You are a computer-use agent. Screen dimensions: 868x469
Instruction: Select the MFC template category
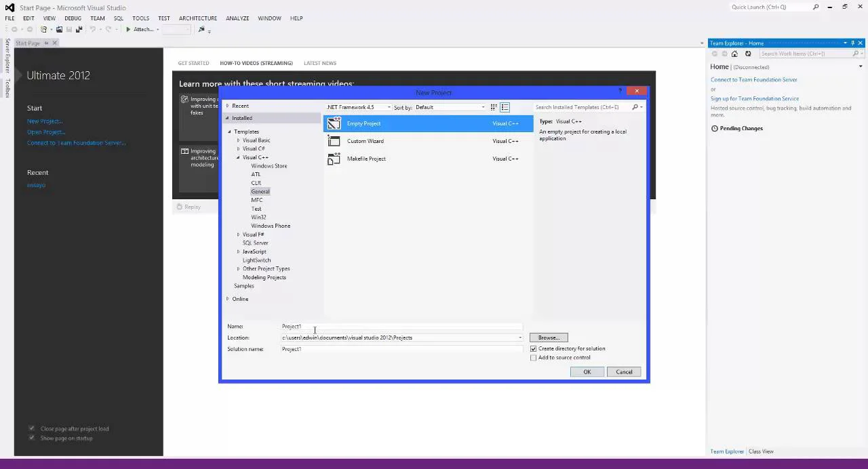click(x=257, y=200)
